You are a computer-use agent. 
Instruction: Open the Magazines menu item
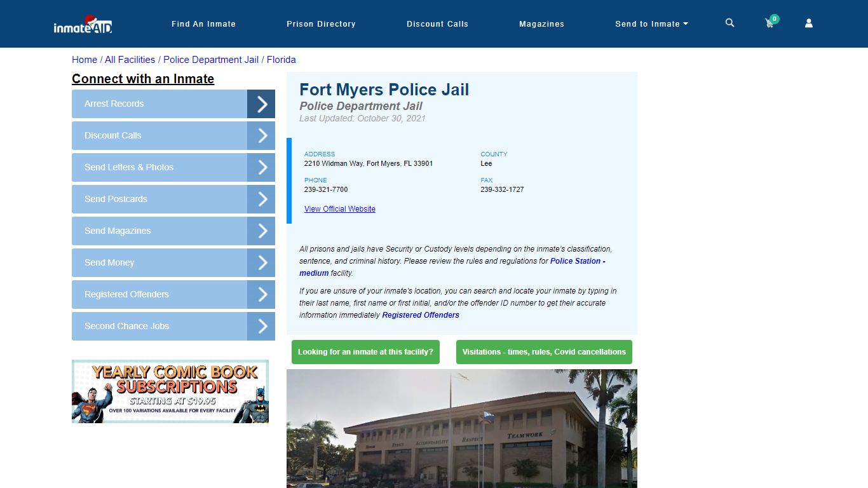(541, 24)
